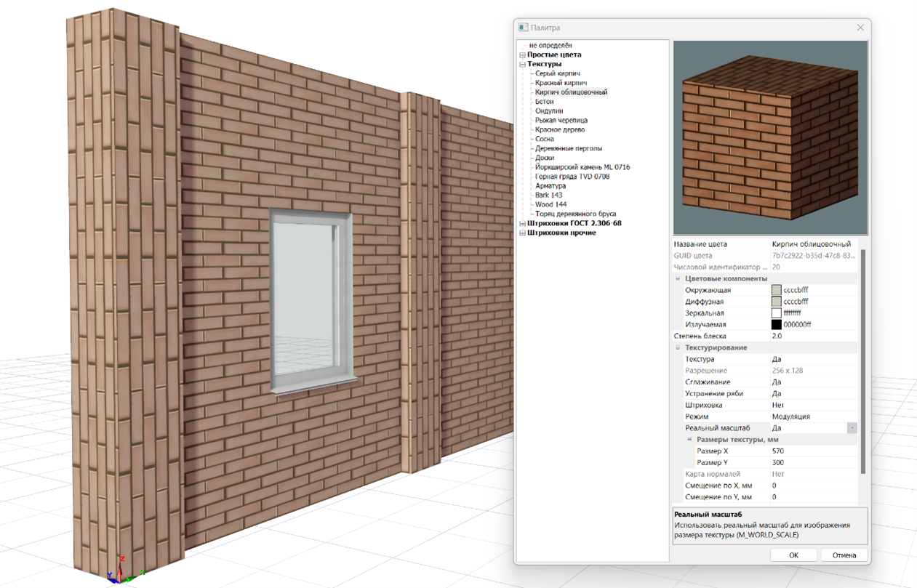Viewport: 917px width, 588px height.
Task: Click the Окружающая color swatch
Action: click(x=777, y=290)
